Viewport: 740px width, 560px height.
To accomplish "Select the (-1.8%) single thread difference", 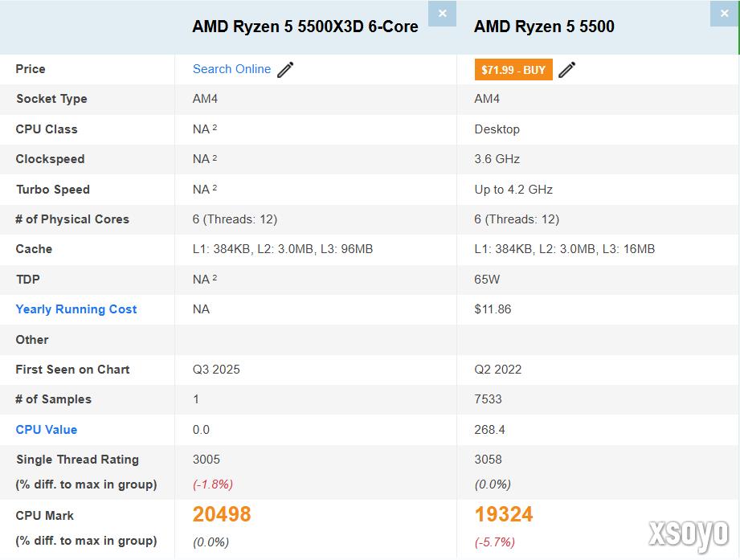I will [213, 484].
